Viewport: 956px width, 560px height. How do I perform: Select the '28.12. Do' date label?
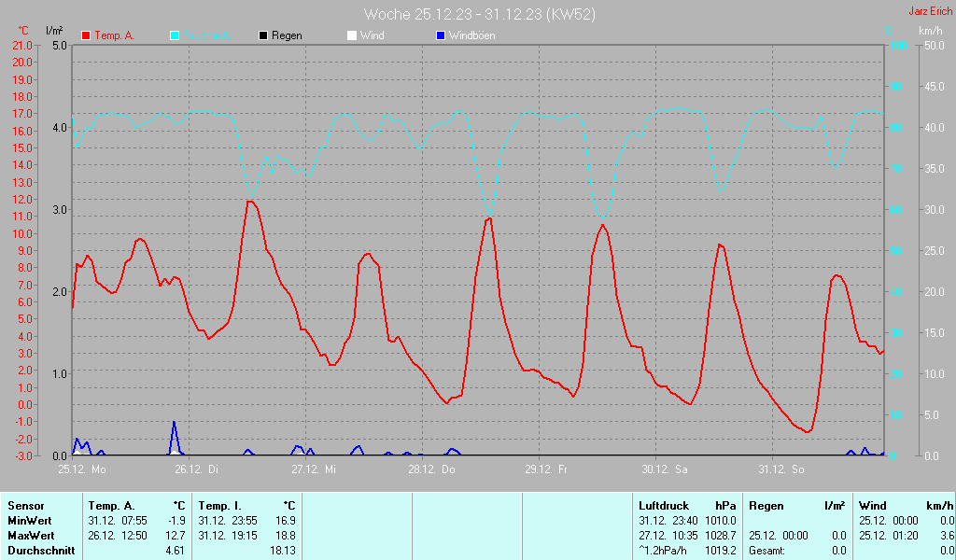coord(431,469)
